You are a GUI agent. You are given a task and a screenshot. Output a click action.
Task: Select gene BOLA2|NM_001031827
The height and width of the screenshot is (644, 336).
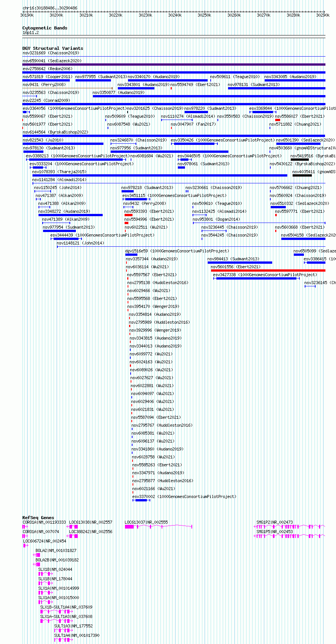coord(56,550)
